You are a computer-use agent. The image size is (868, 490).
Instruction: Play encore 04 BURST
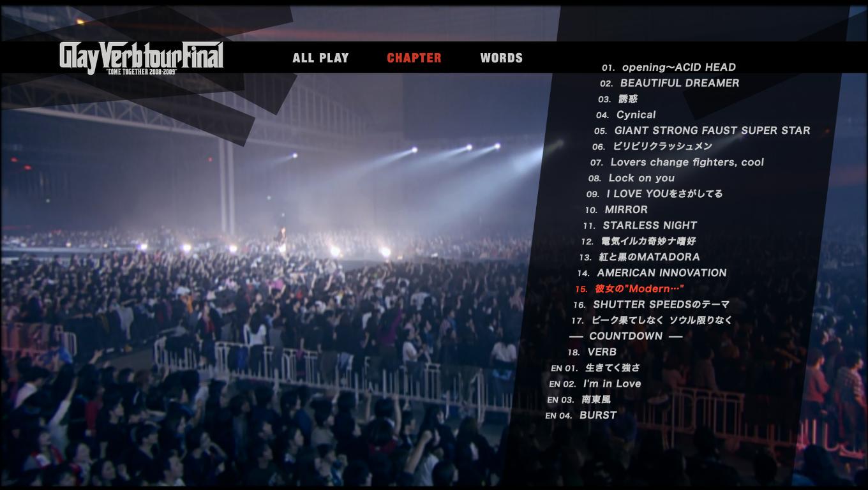click(x=581, y=415)
